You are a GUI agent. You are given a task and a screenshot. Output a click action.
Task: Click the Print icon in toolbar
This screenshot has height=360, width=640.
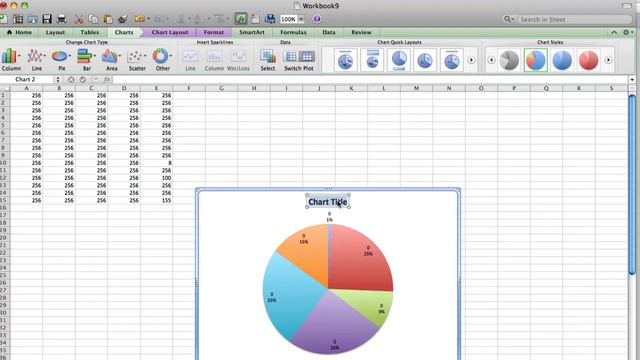[x=62, y=19]
